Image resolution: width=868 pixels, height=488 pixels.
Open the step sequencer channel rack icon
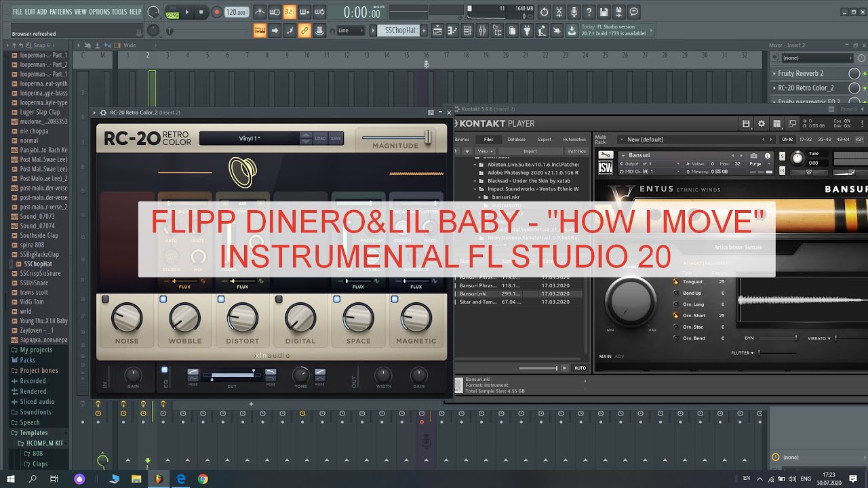click(467, 30)
